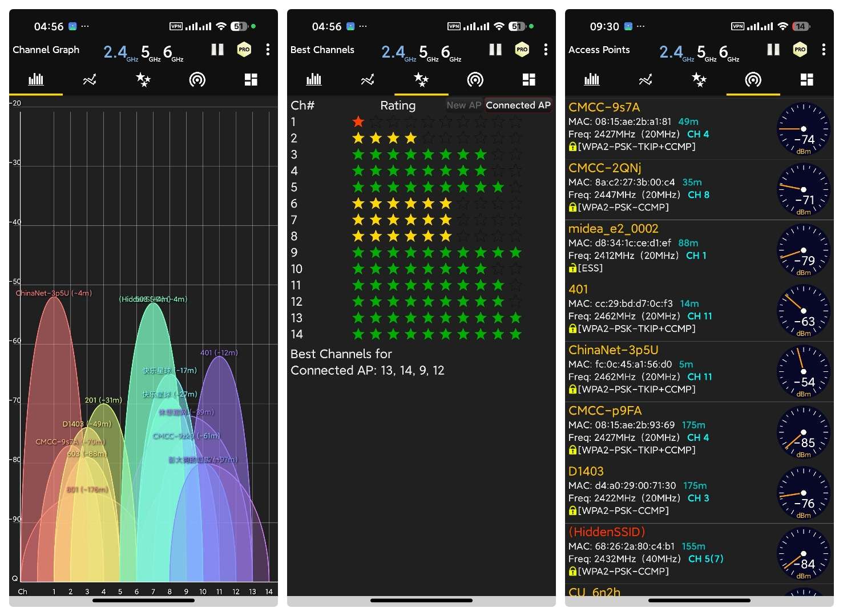Tap ChinaNet-3p5U label on channel graph
The height and width of the screenshot is (616, 843).
tap(54, 293)
